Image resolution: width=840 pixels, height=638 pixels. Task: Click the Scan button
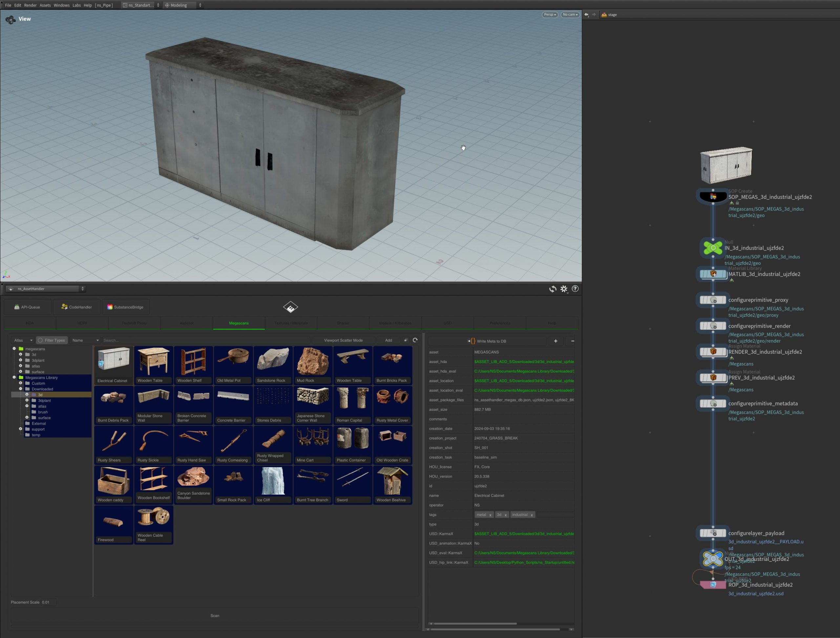coord(215,616)
